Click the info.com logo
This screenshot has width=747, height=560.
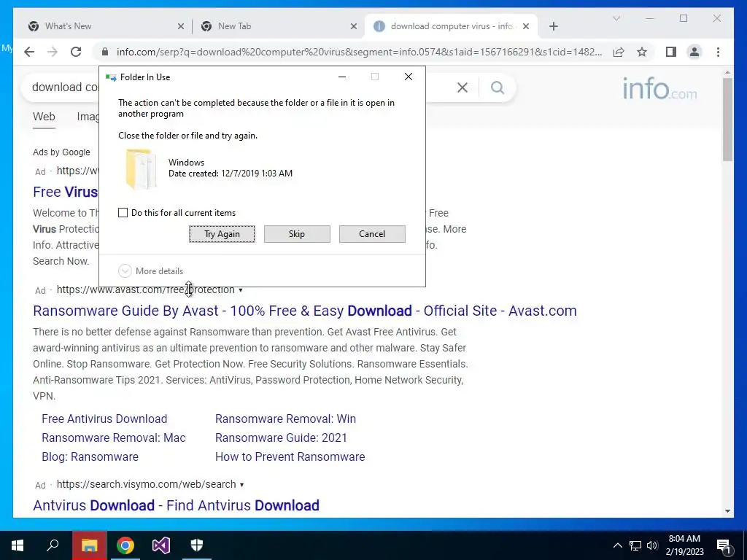659,88
